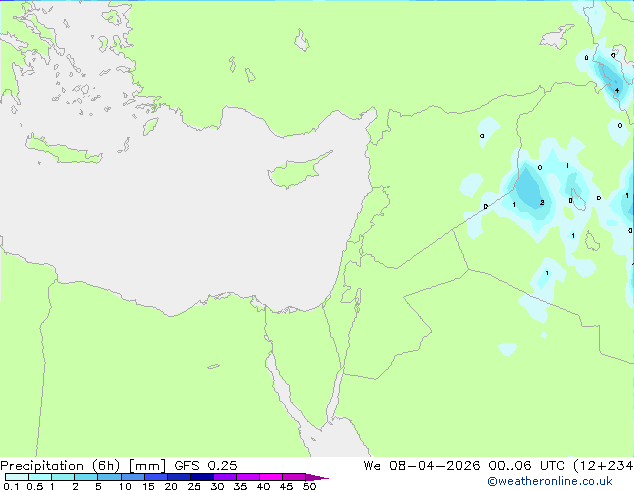The height and width of the screenshot is (490, 634).
Task: Select the 2–5 mm legend color box
Action: click(x=86, y=477)
